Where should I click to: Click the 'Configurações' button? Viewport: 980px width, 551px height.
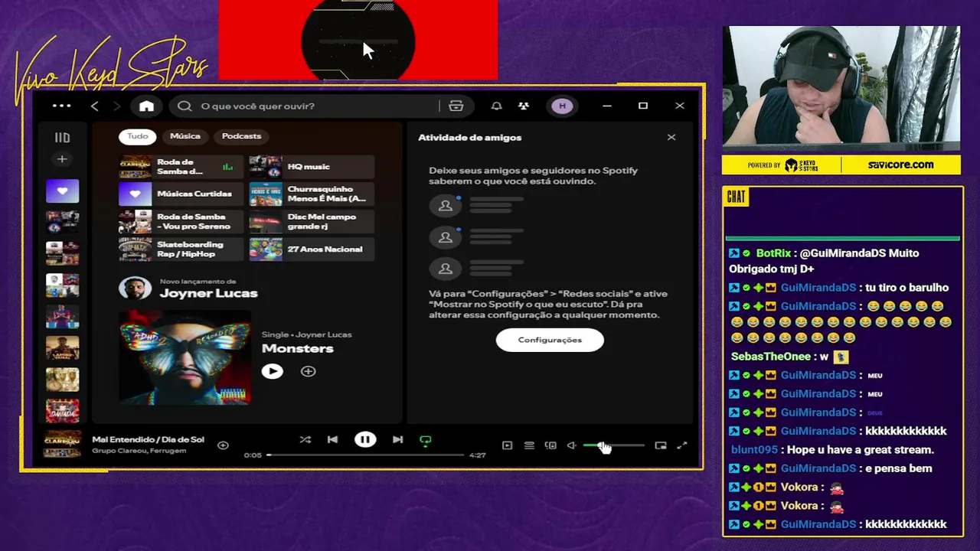550,340
